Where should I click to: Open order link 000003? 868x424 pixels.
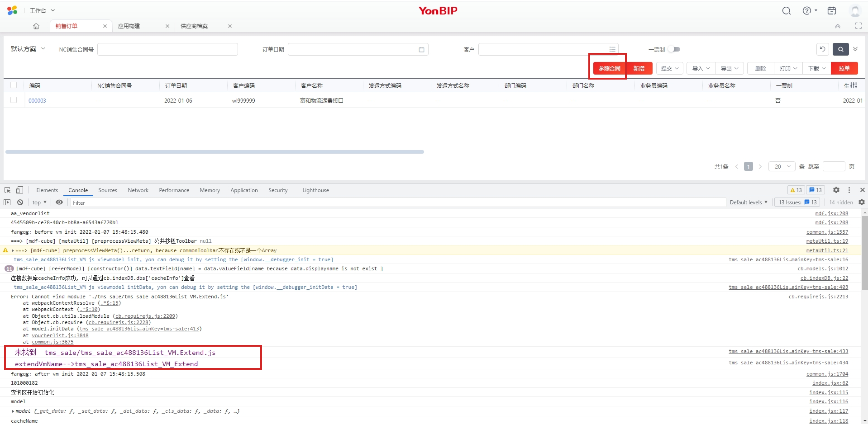(x=38, y=100)
